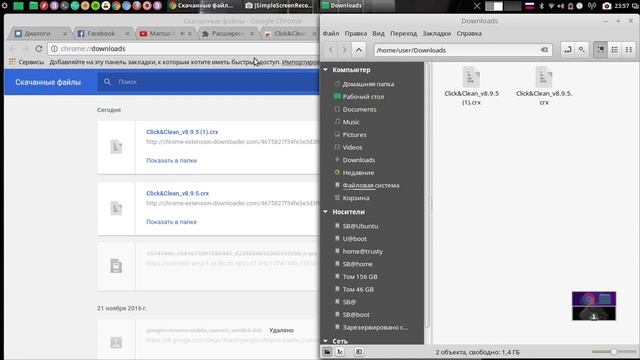
Task: Open Music in sidebar
Action: click(351, 122)
